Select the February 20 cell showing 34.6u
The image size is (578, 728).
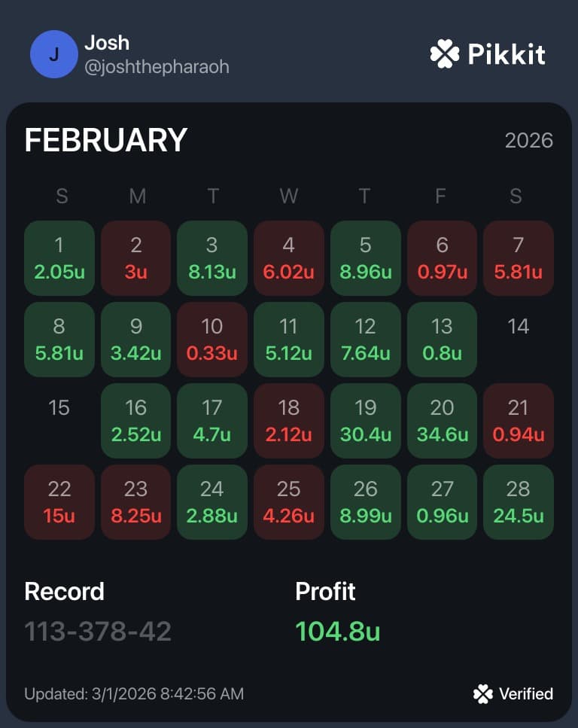(442, 421)
